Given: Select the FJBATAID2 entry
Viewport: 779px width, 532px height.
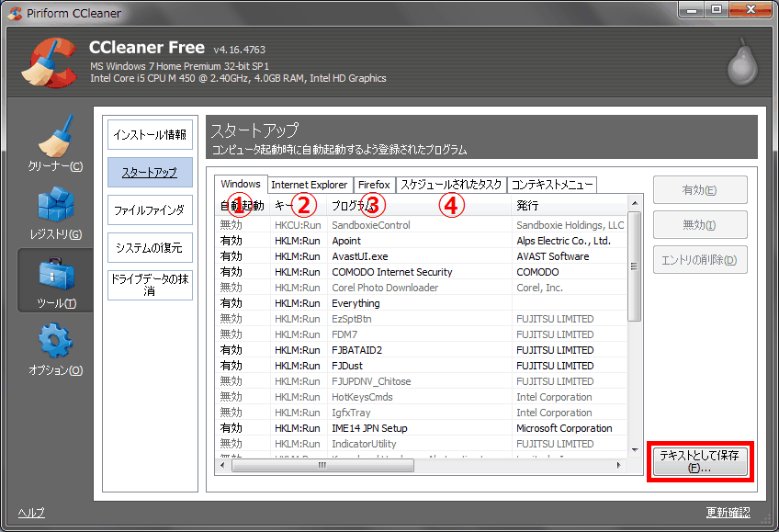Looking at the screenshot, I should tap(422, 350).
